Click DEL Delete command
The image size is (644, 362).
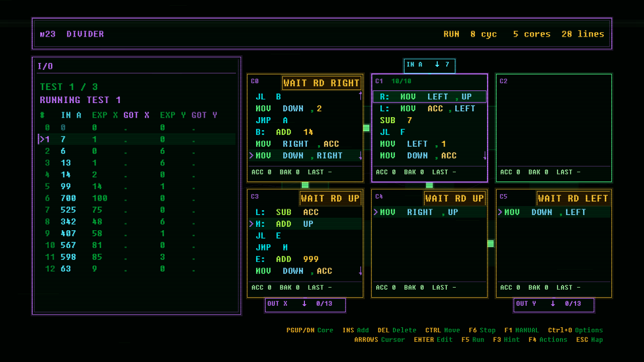pyautogui.click(x=397, y=330)
